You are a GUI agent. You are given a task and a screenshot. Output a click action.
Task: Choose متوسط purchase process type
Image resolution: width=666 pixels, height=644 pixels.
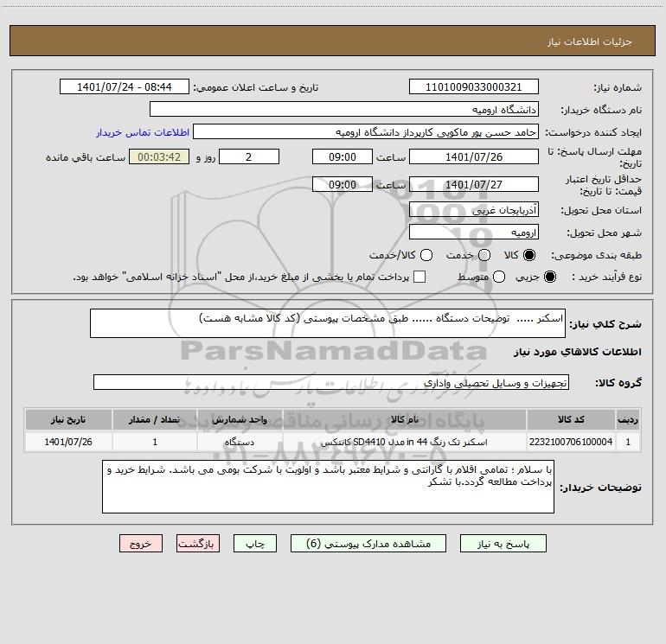[x=499, y=277]
